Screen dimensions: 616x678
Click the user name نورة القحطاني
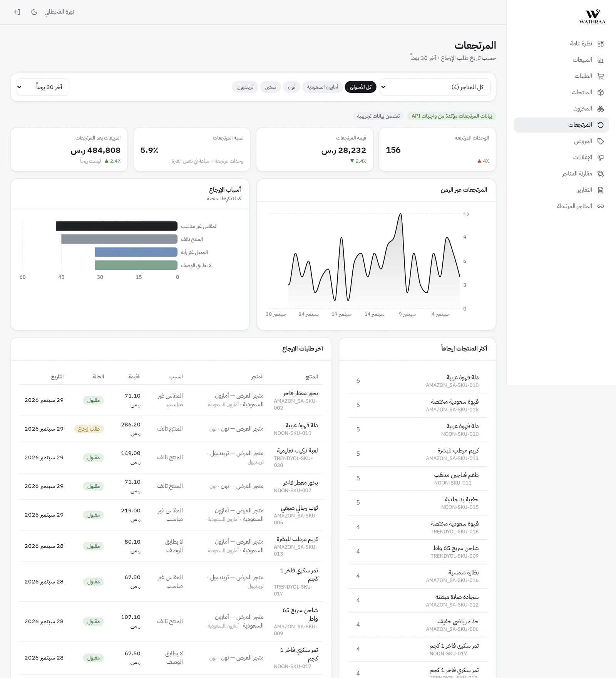(x=59, y=12)
